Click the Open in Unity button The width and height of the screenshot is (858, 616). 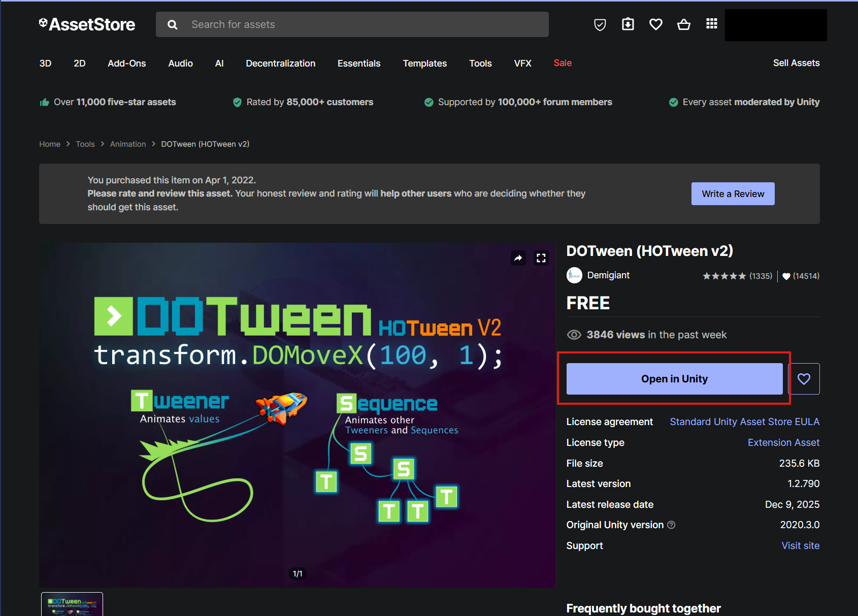(x=674, y=379)
